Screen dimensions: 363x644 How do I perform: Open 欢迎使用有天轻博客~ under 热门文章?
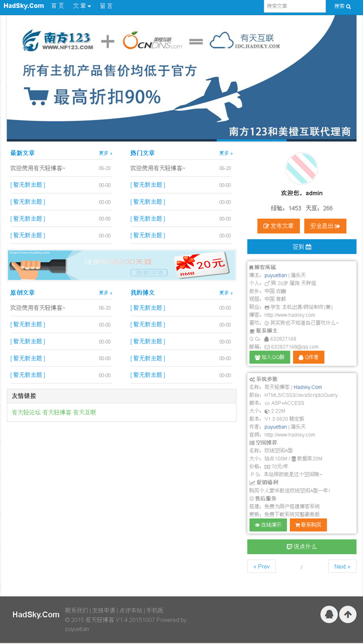click(x=158, y=168)
